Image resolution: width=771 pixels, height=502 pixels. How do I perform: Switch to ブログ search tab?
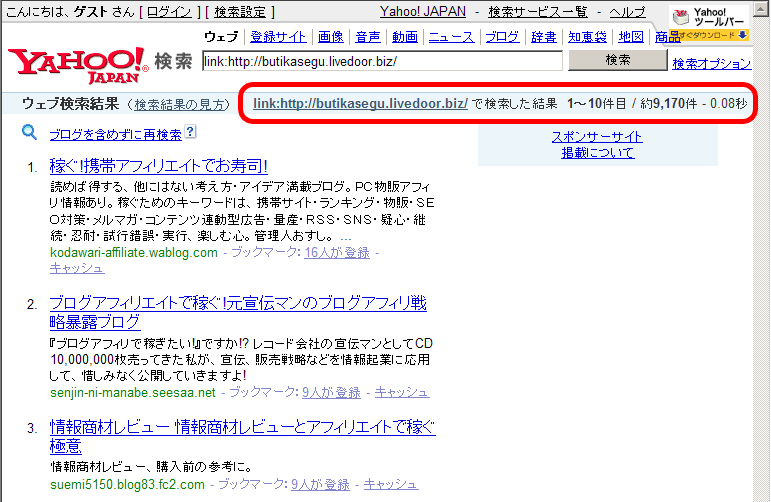point(502,36)
